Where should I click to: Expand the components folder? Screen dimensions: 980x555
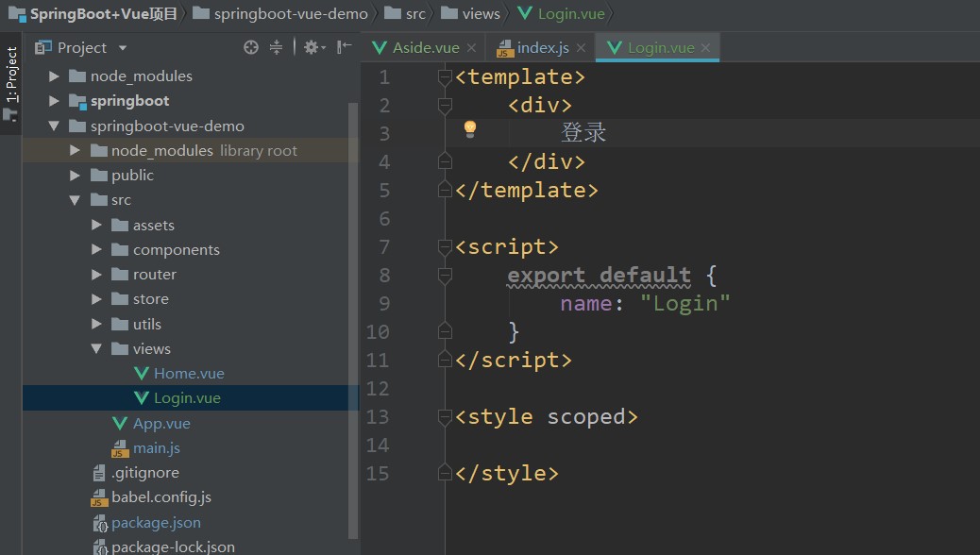pyautogui.click(x=96, y=250)
